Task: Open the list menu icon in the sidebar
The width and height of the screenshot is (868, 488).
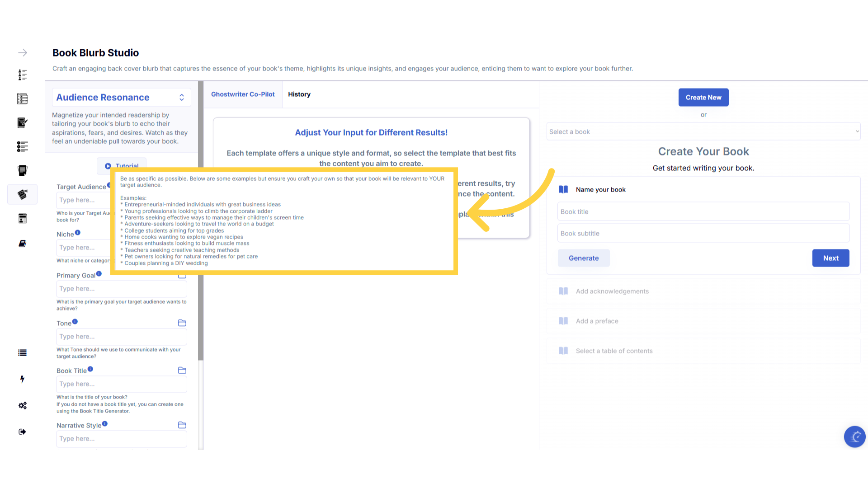Action: tap(22, 353)
